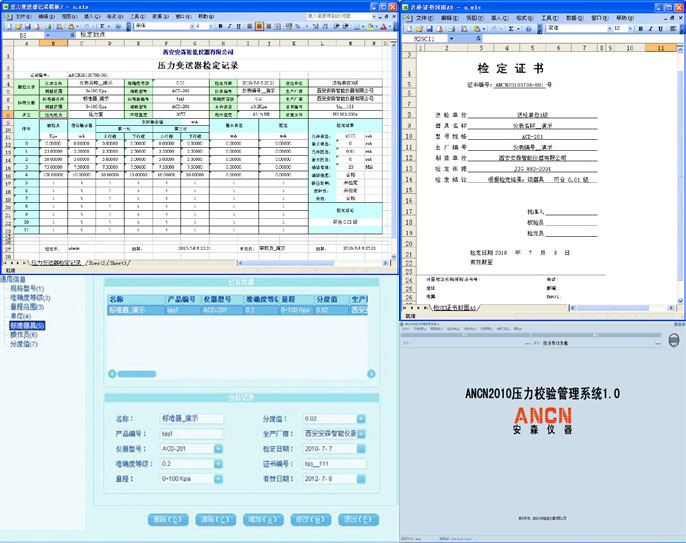Switch to Sheet2 tab in left Excel
686x543 pixels.
(x=97, y=263)
